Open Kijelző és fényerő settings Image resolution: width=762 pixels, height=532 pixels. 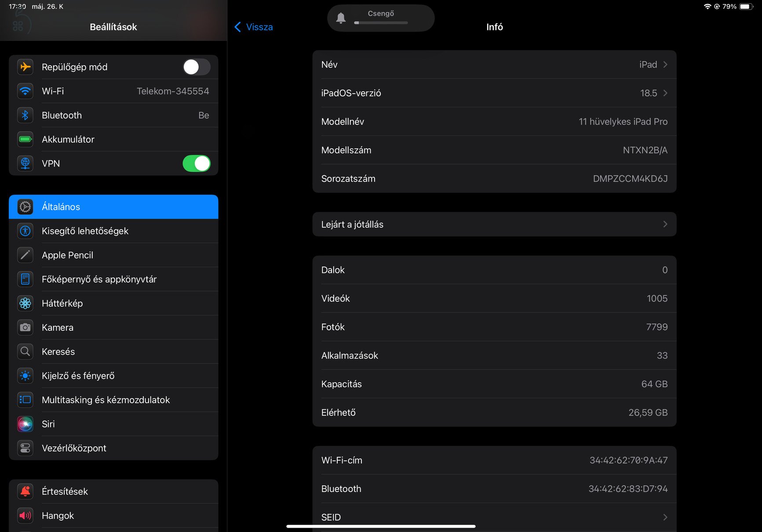coord(113,376)
